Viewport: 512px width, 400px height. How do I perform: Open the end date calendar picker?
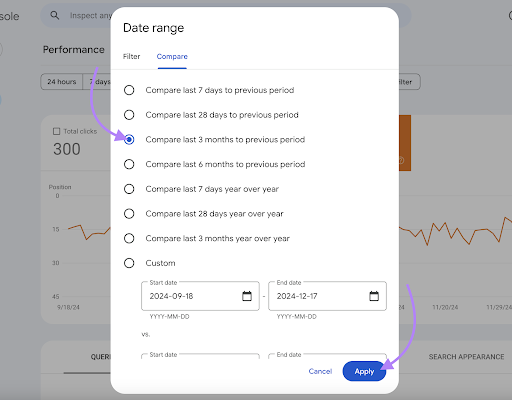[x=374, y=296]
